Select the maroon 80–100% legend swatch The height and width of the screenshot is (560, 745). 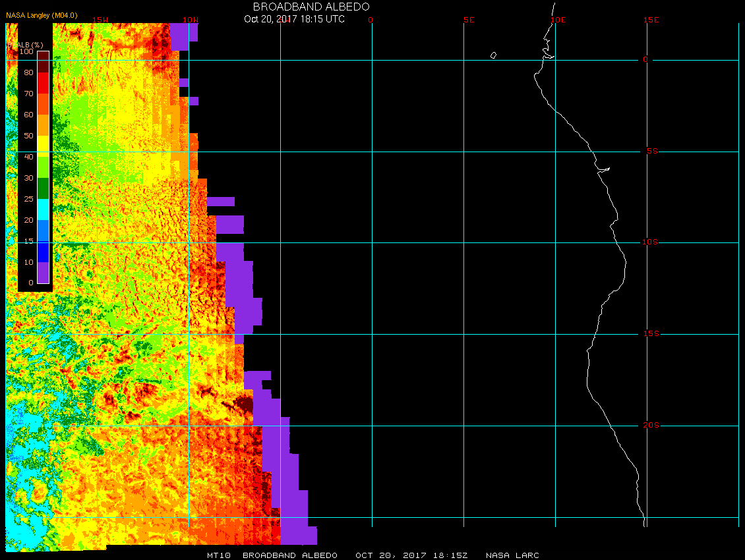[43, 62]
